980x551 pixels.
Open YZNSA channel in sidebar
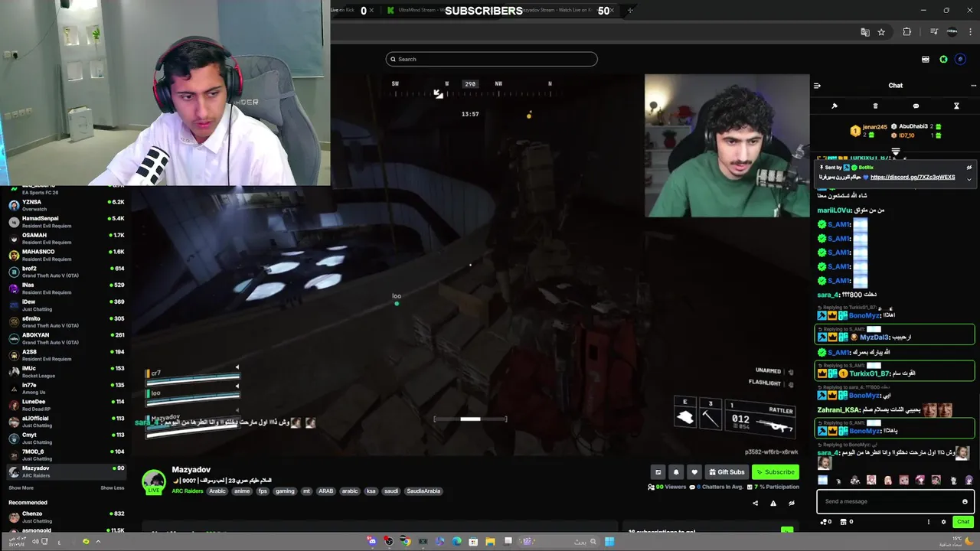pos(65,205)
